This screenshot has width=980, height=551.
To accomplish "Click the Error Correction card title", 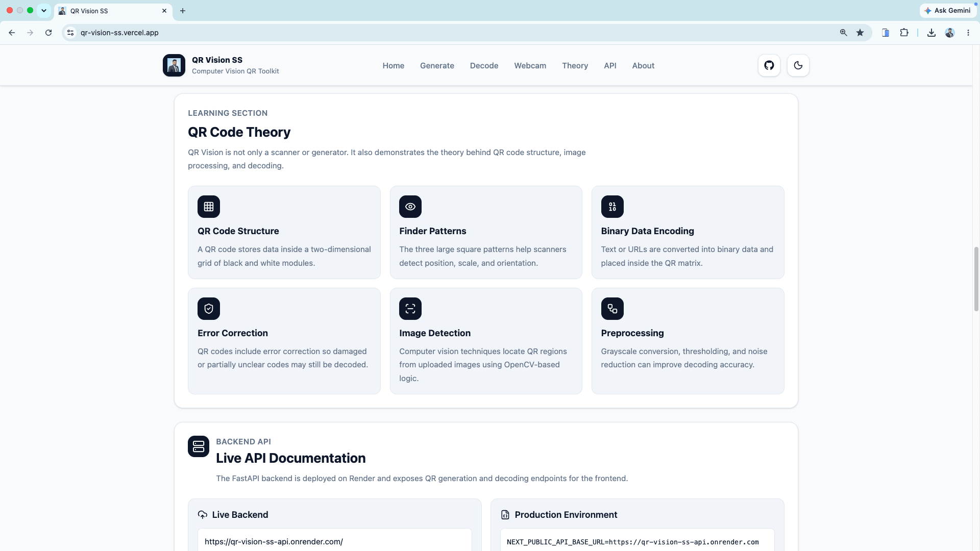I will [x=233, y=333].
